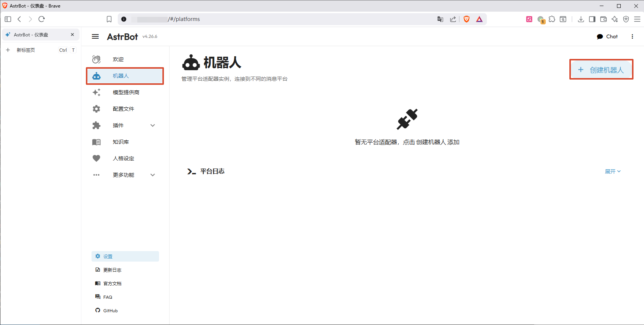
Task: Open the AstrBot three-dot more options menu
Action: [x=632, y=36]
